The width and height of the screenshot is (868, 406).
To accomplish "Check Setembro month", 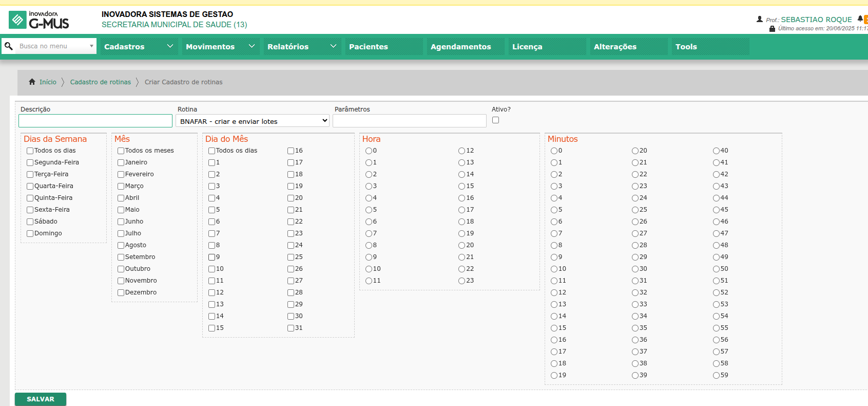I will [x=121, y=257].
